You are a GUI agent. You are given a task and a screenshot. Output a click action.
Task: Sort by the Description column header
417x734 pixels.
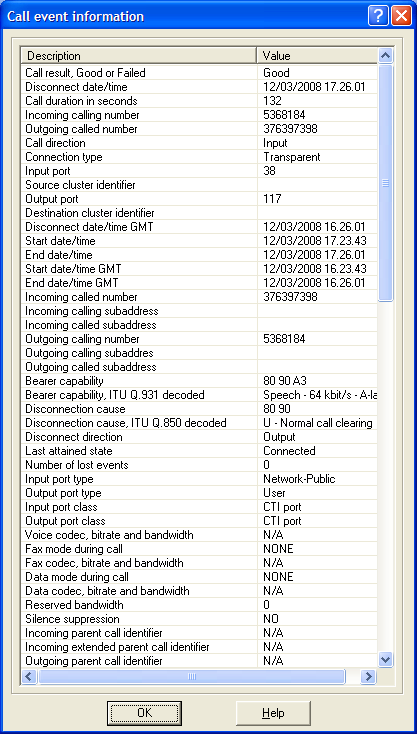139,56
